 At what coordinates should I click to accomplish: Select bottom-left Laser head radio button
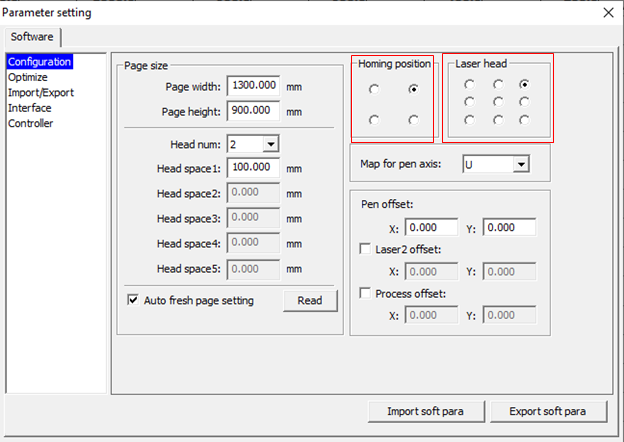(469, 120)
